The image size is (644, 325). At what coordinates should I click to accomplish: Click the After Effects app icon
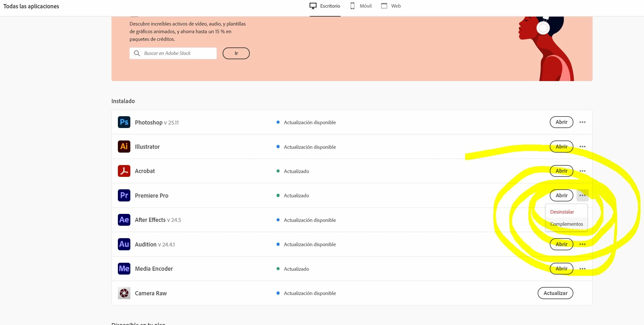tap(124, 220)
